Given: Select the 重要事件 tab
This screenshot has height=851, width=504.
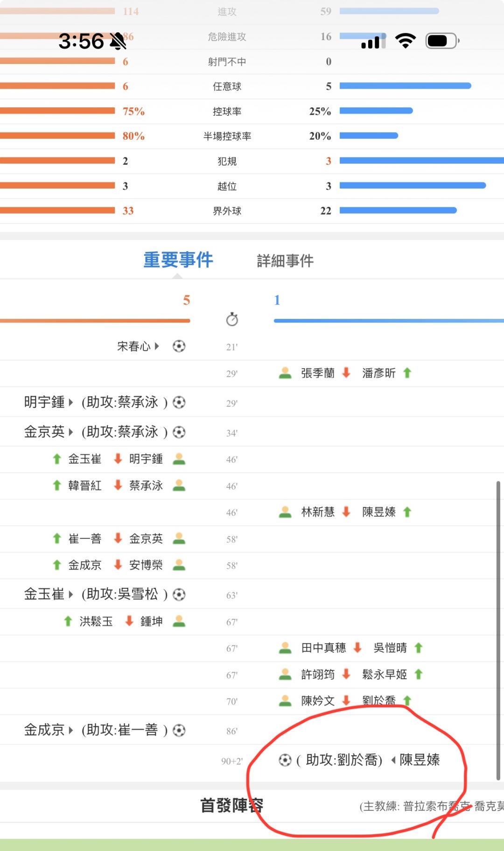Looking at the screenshot, I should click(178, 260).
